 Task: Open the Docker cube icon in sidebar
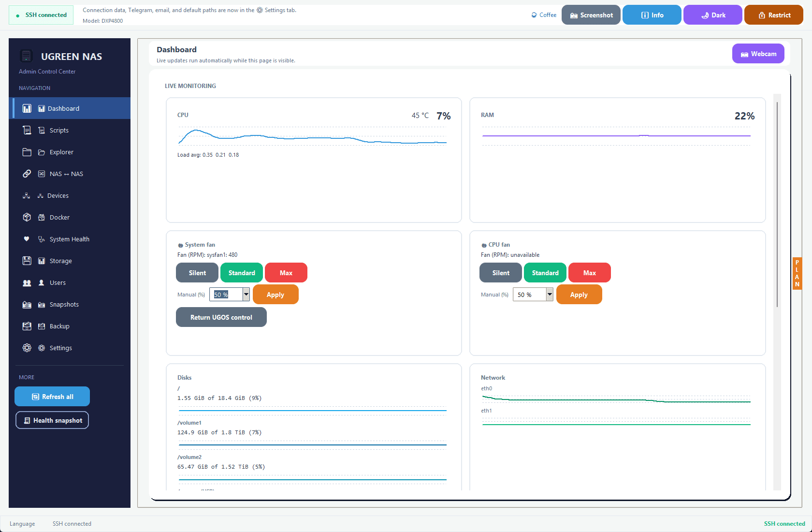pos(27,217)
